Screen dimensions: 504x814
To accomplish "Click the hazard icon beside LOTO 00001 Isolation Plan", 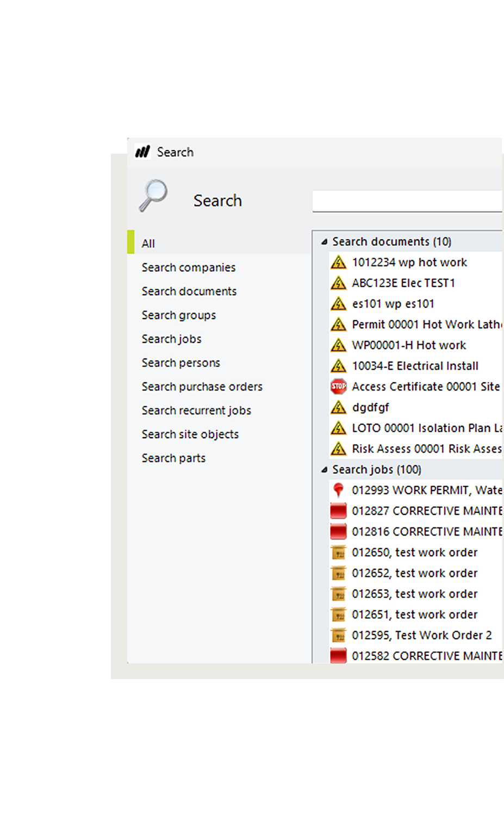I will tap(338, 428).
